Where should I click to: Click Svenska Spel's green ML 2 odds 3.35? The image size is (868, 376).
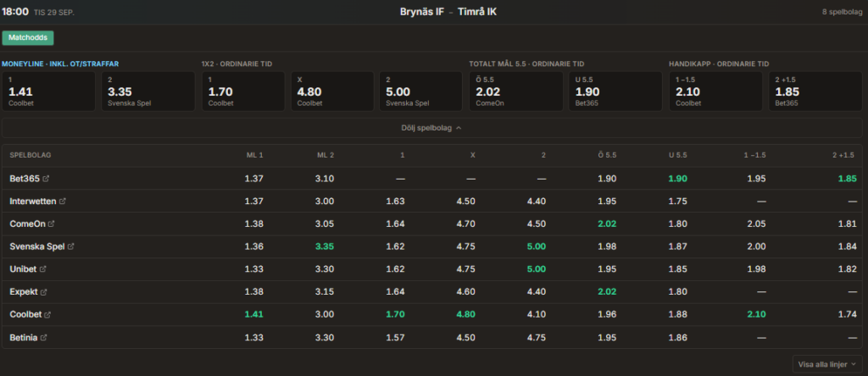tap(325, 246)
